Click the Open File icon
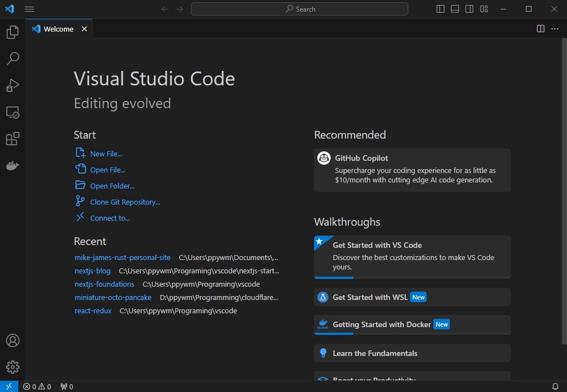Image resolution: width=567 pixels, height=392 pixels. [x=80, y=169]
